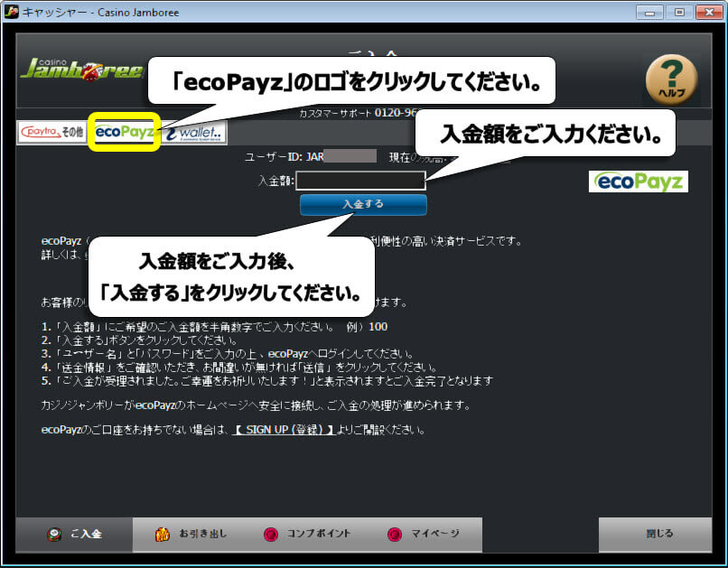Viewport: 728px width, 568px height.
Task: Select the Paytra その他 payment tab
Action: pyautogui.click(x=52, y=132)
